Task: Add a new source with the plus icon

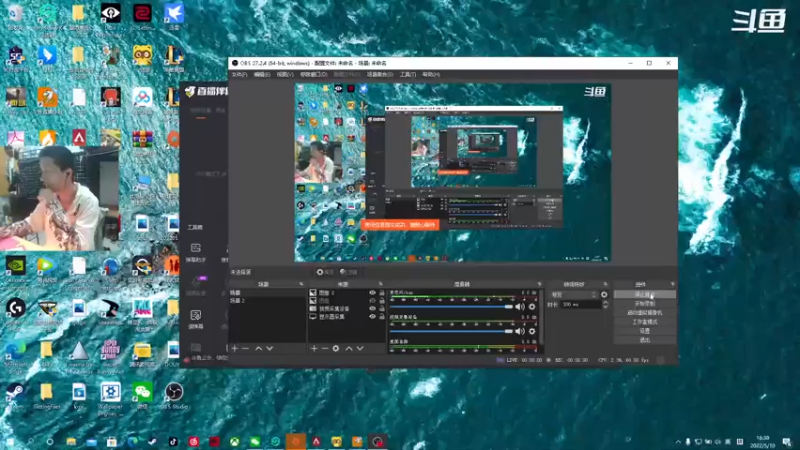Action: [314, 348]
